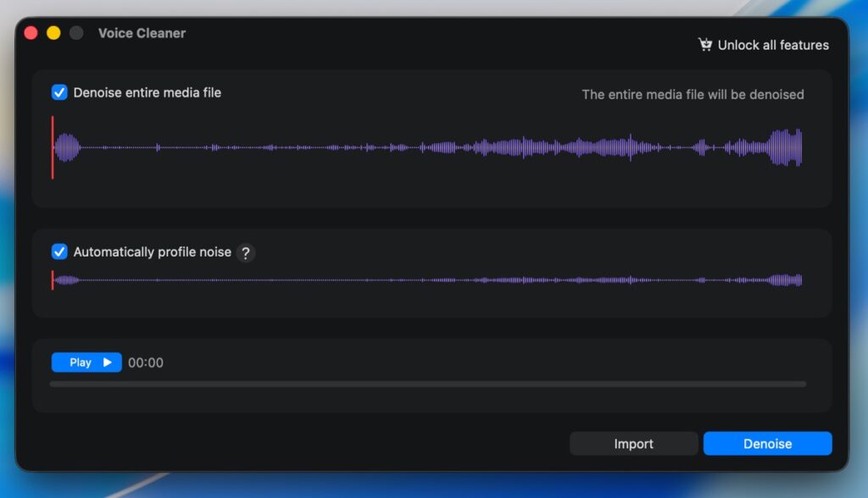Minimize the window with the yellow button
Screen dimensions: 868x498
[53, 33]
